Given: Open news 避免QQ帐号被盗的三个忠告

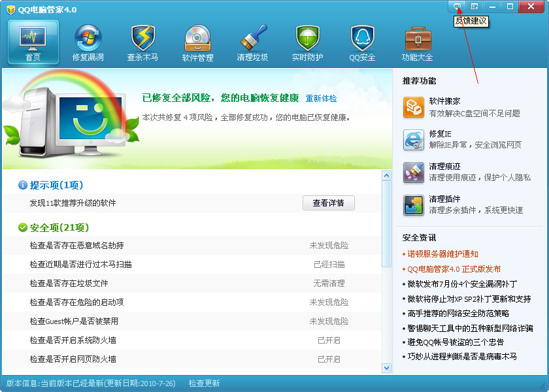Looking at the screenshot, I should (456, 342).
